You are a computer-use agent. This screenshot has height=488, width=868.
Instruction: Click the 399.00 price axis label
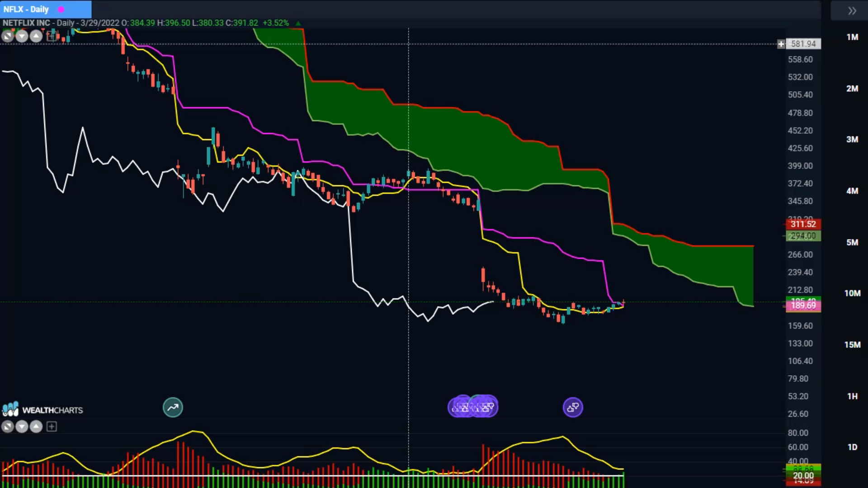click(x=800, y=166)
